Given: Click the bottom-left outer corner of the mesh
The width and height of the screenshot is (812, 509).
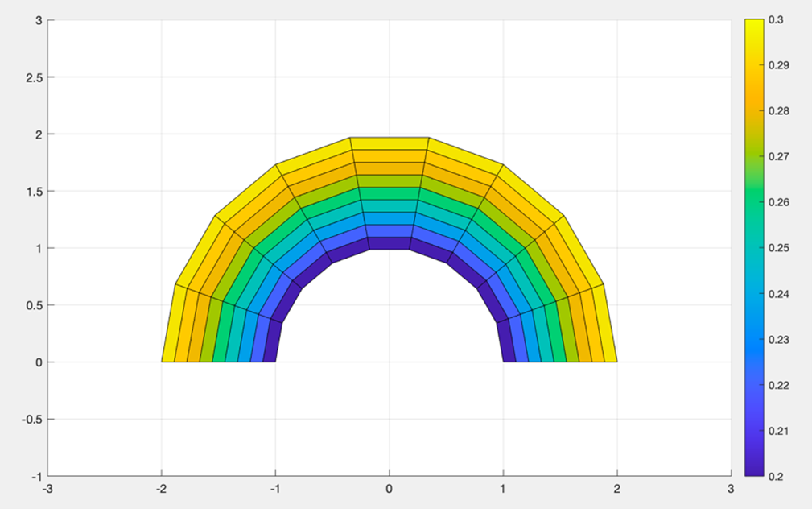Looking at the screenshot, I should tap(163, 361).
